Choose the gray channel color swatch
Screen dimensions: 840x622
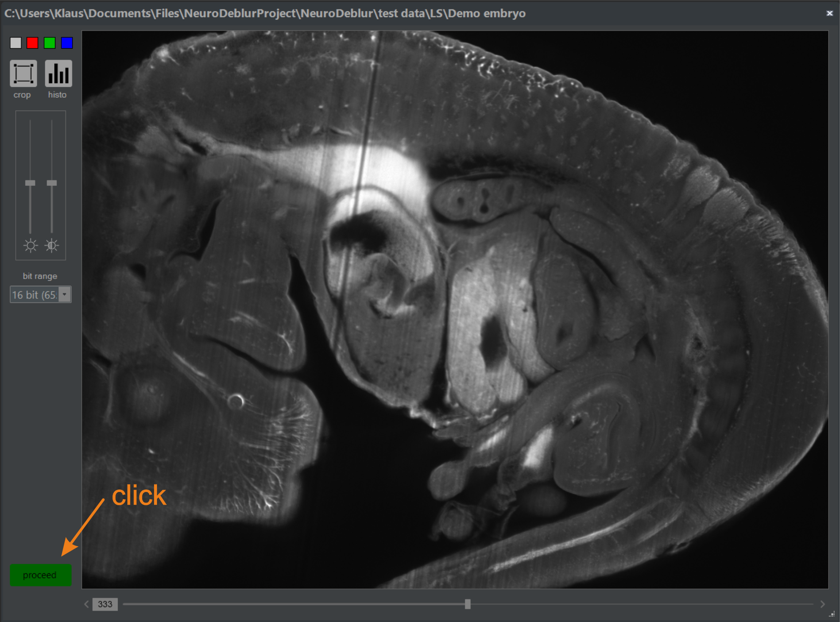click(16, 43)
